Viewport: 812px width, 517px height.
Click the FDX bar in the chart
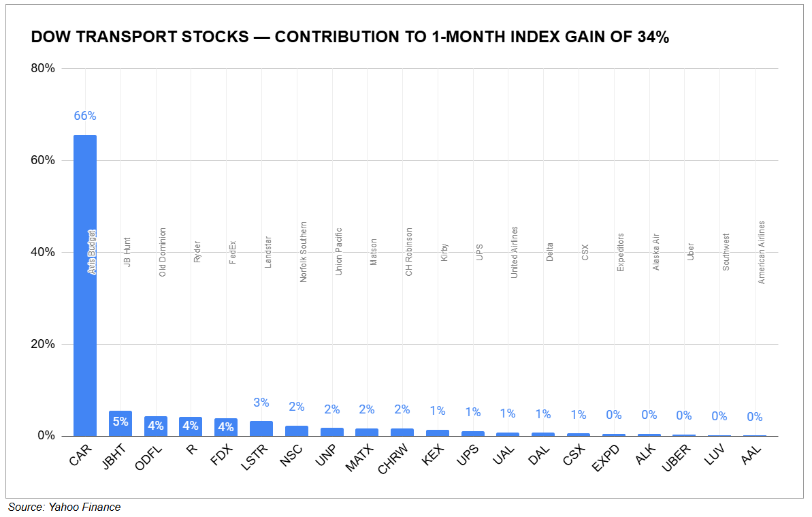point(226,427)
